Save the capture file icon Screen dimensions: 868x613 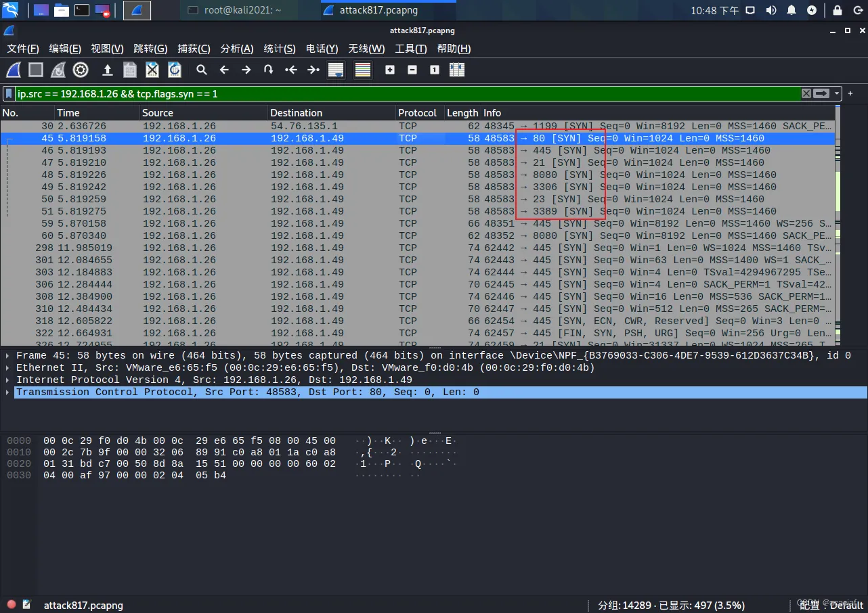click(130, 70)
